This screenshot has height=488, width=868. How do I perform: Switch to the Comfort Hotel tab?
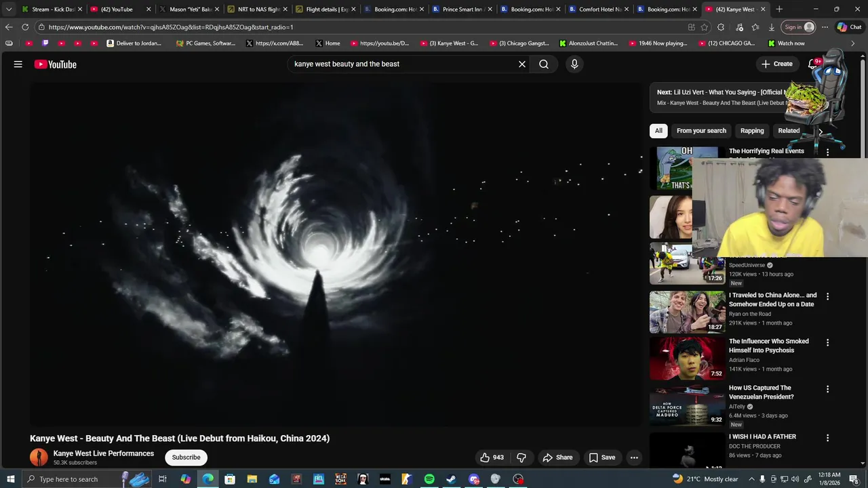[599, 9]
